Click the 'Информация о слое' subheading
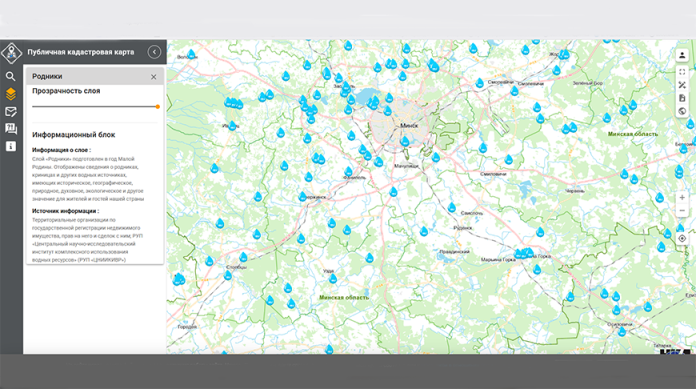This screenshot has width=696, height=389. click(61, 150)
